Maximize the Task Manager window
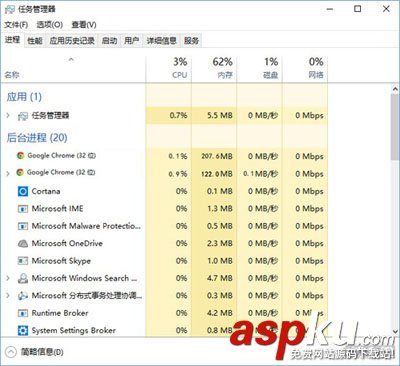400x366 pixels. pyautogui.click(x=358, y=9)
